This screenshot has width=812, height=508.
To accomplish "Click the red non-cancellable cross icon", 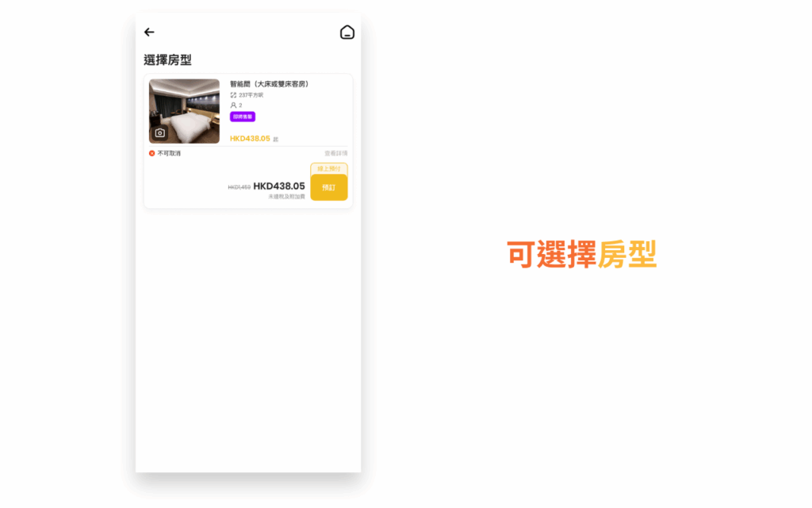I will (152, 153).
